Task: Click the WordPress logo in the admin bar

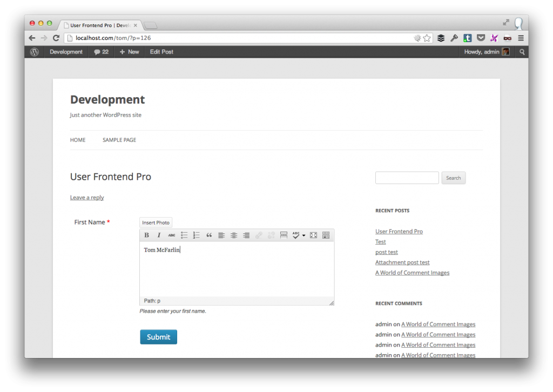Action: click(x=34, y=52)
